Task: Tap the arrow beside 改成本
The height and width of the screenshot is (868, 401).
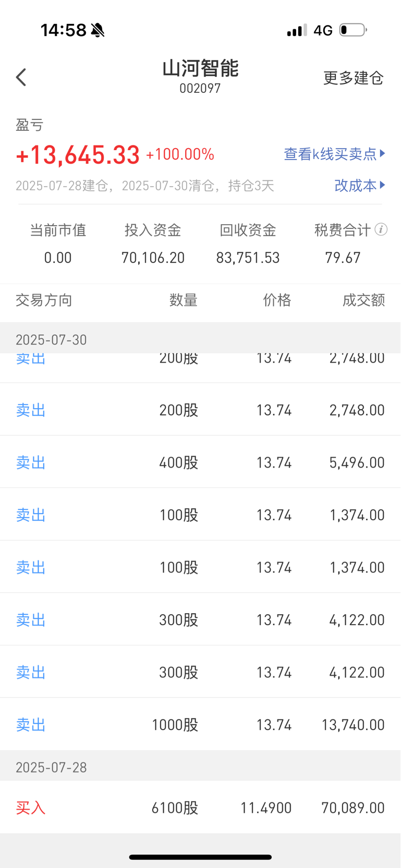Action: 383,185
